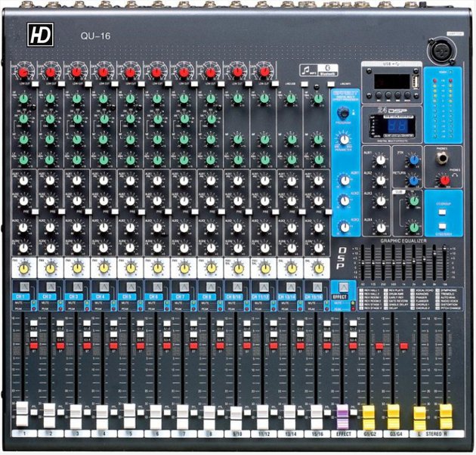
Task: Click the PHONES headphone jack socket
Action: click(x=443, y=158)
